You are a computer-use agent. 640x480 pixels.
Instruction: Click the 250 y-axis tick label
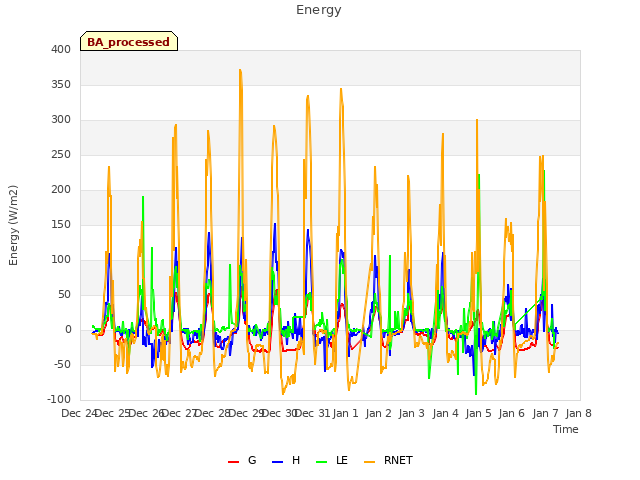coord(61,155)
